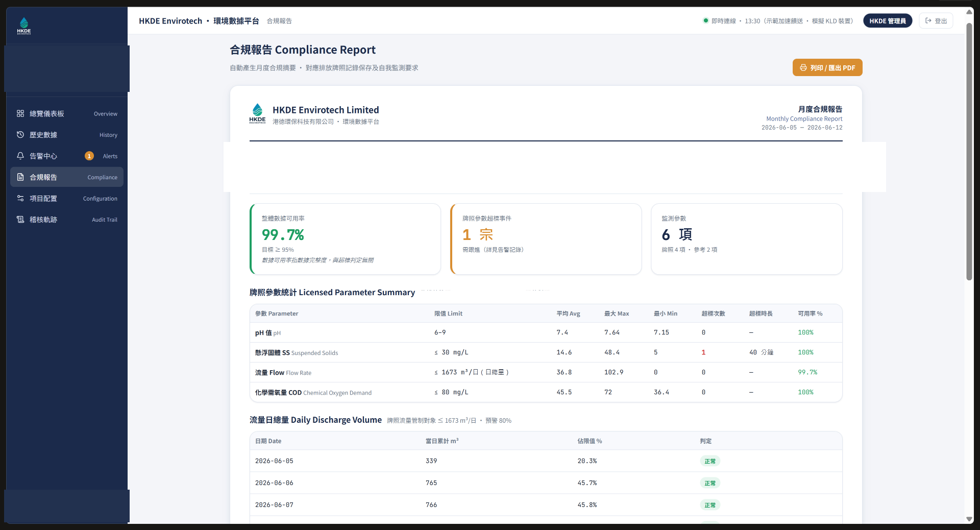This screenshot has height=530, width=980.
Task: Click the 列印 / 匯出 PDF button
Action: 827,67
